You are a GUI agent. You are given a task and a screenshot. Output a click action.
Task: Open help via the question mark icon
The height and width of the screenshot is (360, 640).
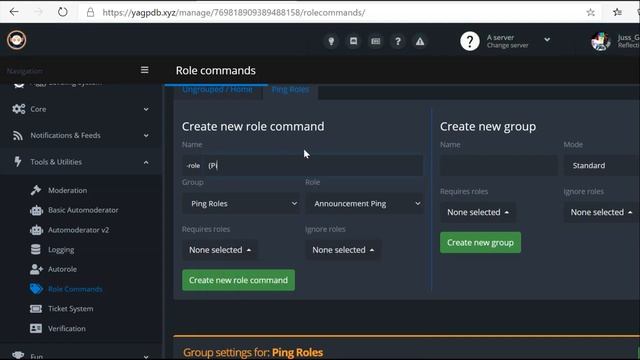[x=398, y=41]
